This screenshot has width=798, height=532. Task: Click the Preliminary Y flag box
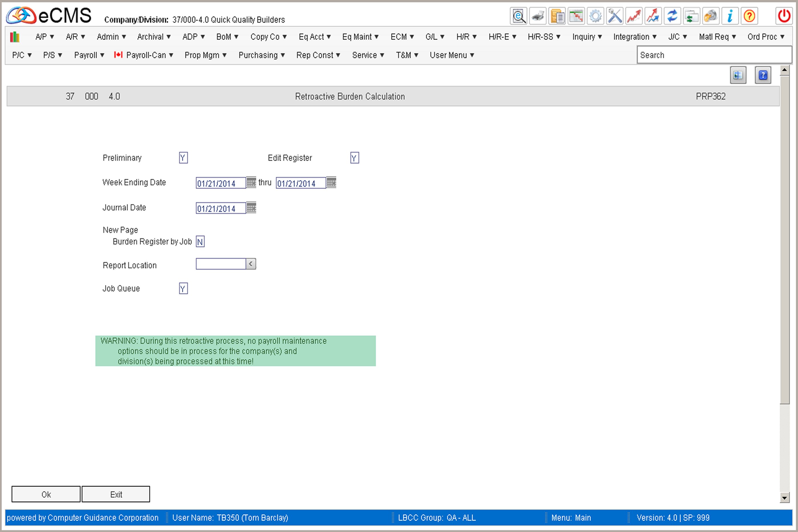coord(183,158)
